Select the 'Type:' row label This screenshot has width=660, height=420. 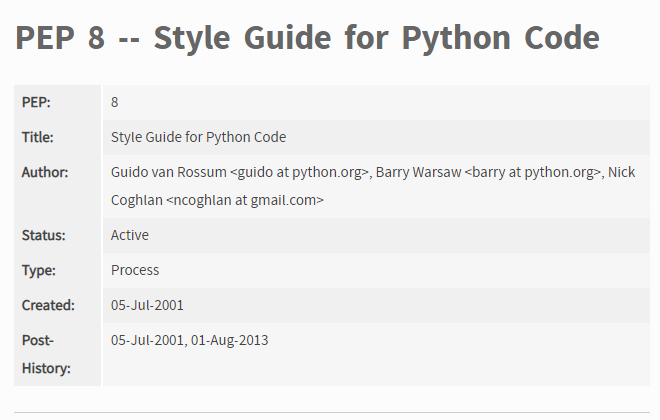[x=39, y=270]
